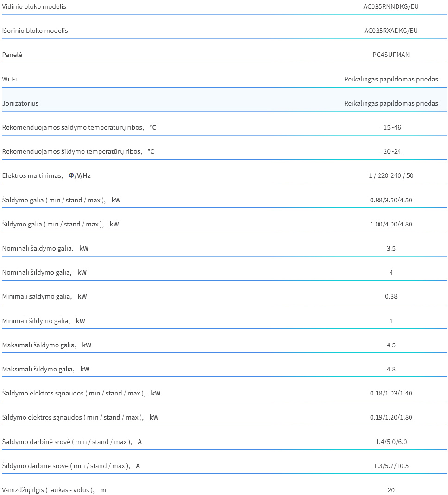Select the 0.18/1.03/1.40 cooling consumption value
This screenshot has width=448, height=495.
click(391, 393)
